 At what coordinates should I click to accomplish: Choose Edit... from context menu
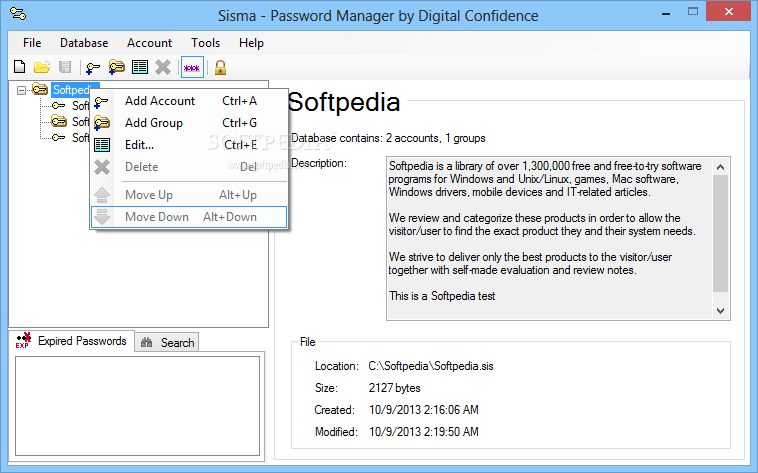(190, 145)
